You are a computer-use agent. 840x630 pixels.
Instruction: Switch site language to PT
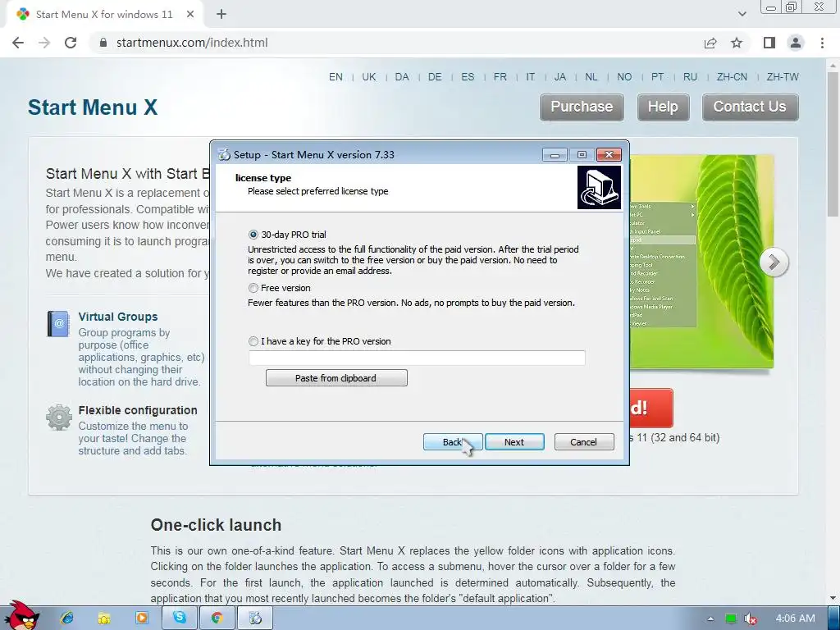(658, 76)
